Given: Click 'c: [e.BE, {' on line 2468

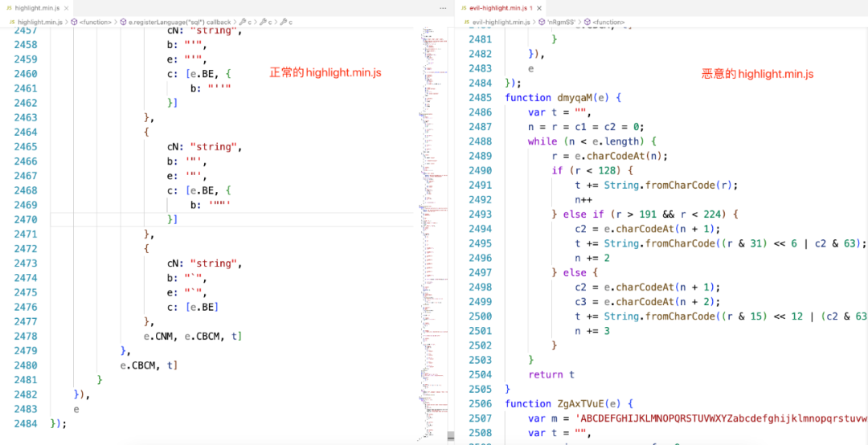Looking at the screenshot, I should pyautogui.click(x=199, y=190).
